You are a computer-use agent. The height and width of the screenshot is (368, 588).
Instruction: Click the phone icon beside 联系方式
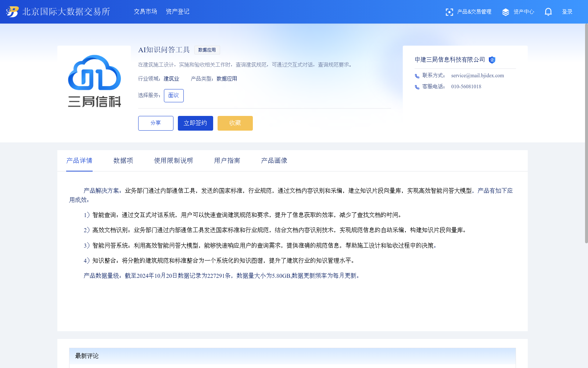417,76
